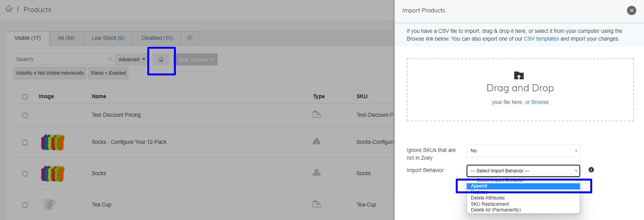Click Browse link to select file
The width and height of the screenshot is (644, 220).
click(x=540, y=102)
